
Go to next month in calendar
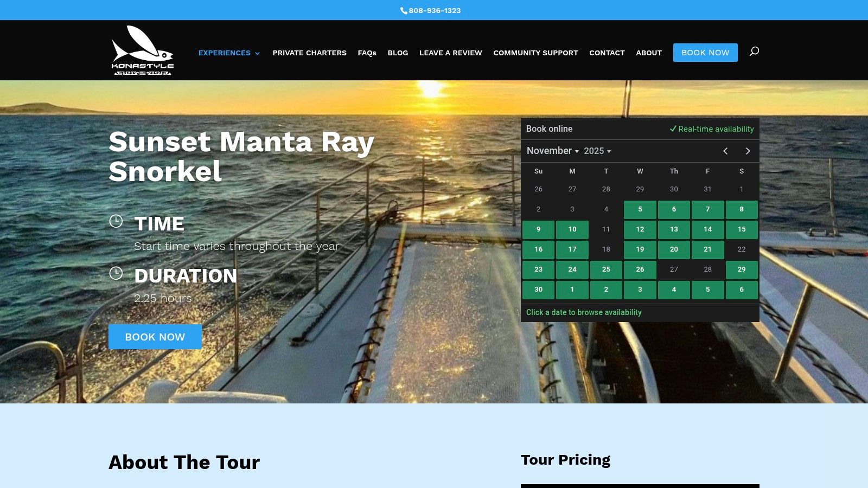[x=748, y=151]
